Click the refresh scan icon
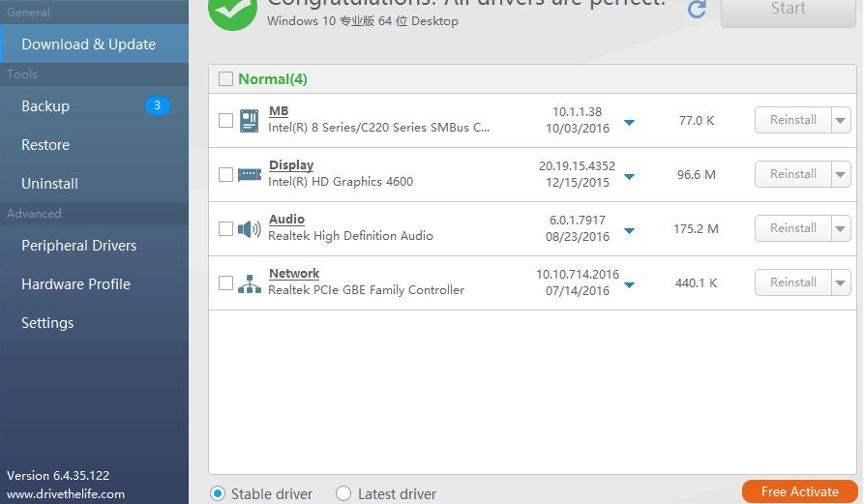The image size is (864, 504). click(697, 10)
